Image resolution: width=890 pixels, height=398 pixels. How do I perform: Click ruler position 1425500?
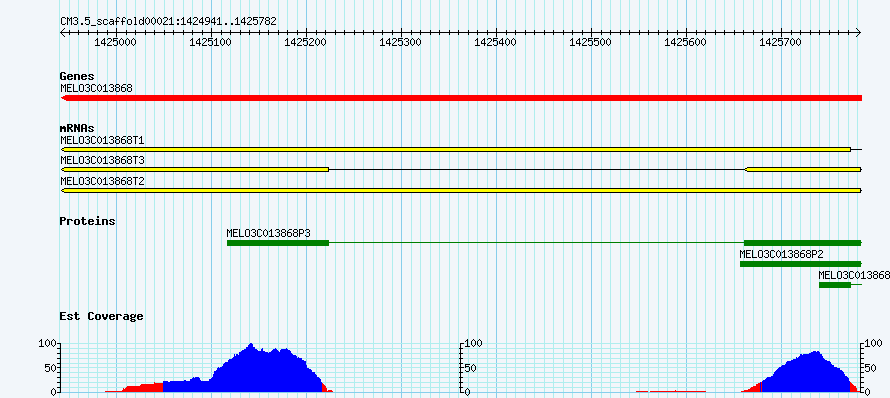(591, 42)
